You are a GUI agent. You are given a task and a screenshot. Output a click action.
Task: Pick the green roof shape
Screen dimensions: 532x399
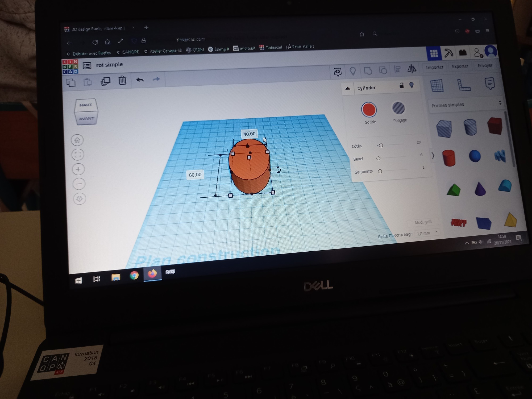454,190
